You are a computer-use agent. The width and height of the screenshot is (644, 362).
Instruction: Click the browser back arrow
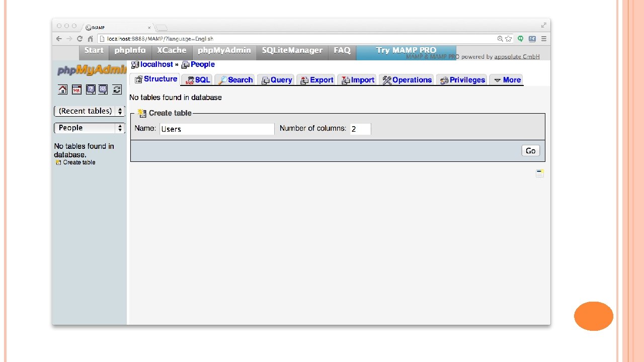click(59, 39)
